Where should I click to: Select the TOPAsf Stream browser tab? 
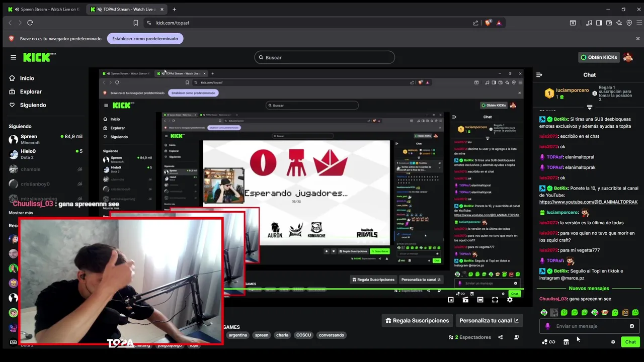coord(127,9)
